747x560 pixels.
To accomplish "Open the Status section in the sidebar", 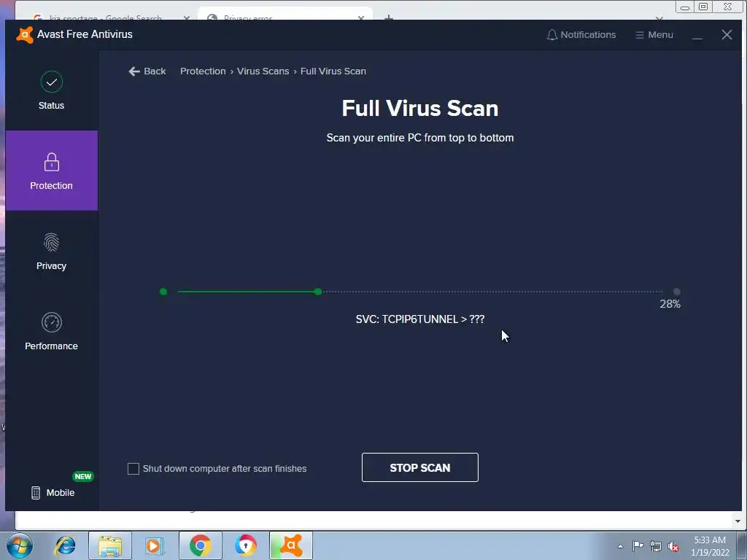I will pyautogui.click(x=52, y=90).
